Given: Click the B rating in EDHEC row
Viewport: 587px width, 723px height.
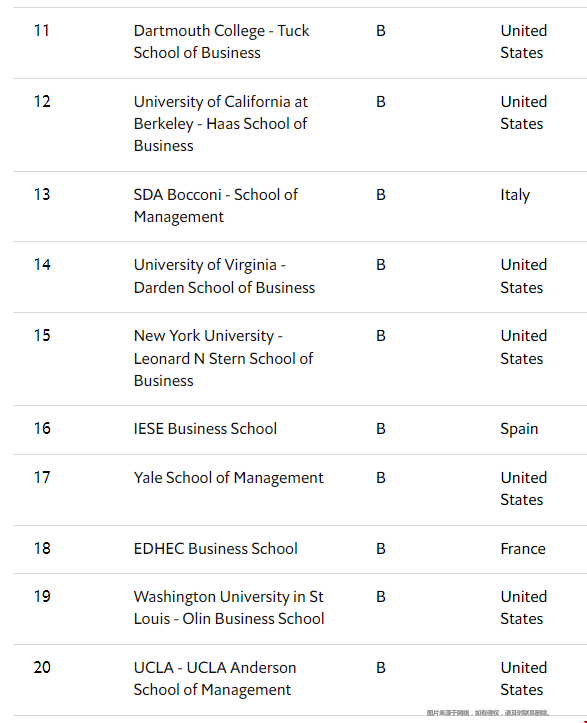Looking at the screenshot, I should point(381,549).
